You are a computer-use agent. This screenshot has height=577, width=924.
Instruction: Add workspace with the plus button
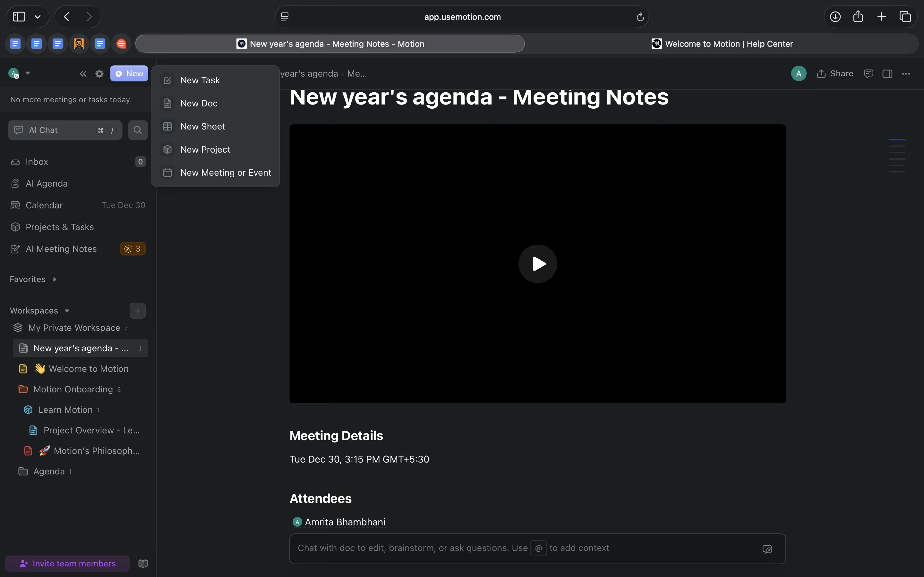click(137, 311)
